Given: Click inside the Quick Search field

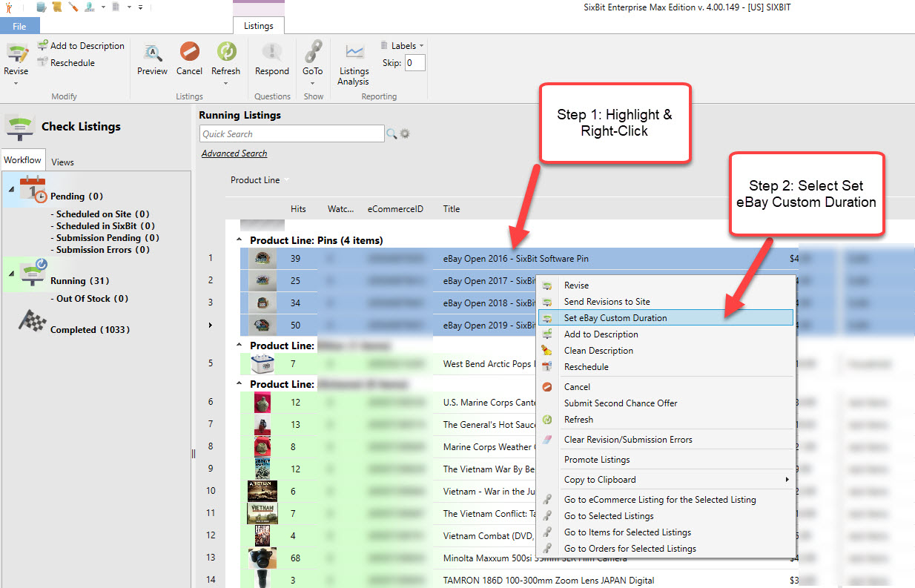Looking at the screenshot, I should point(293,133).
